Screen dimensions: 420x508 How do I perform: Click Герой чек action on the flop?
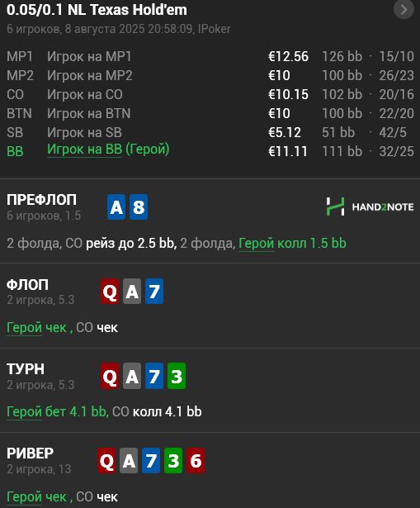36,328
